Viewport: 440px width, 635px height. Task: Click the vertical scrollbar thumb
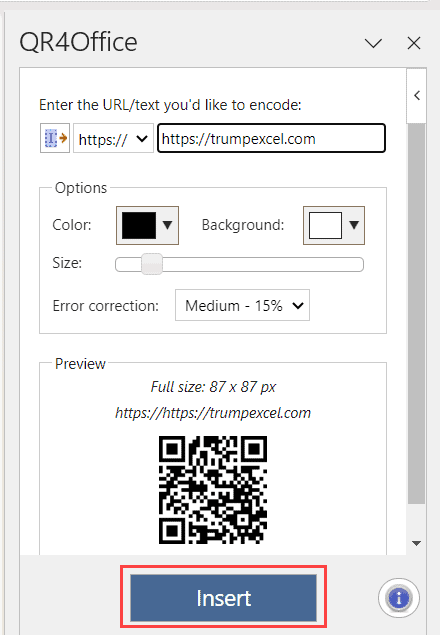[x=416, y=314]
